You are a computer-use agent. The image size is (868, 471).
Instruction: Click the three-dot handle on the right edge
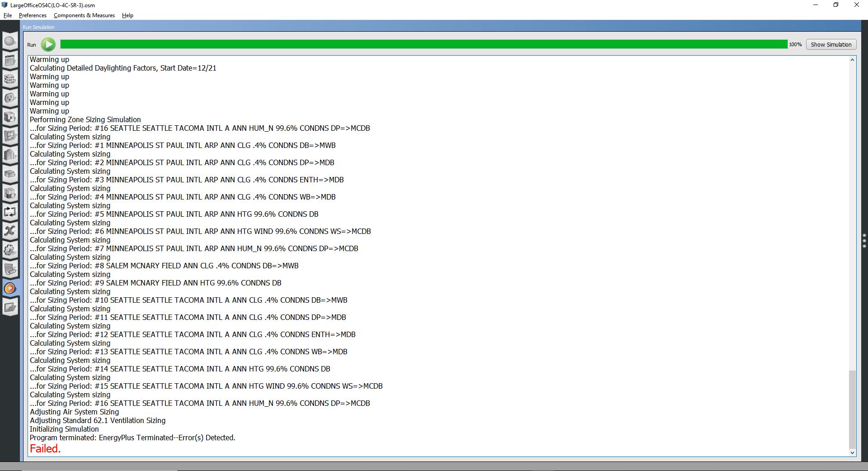click(x=864, y=241)
